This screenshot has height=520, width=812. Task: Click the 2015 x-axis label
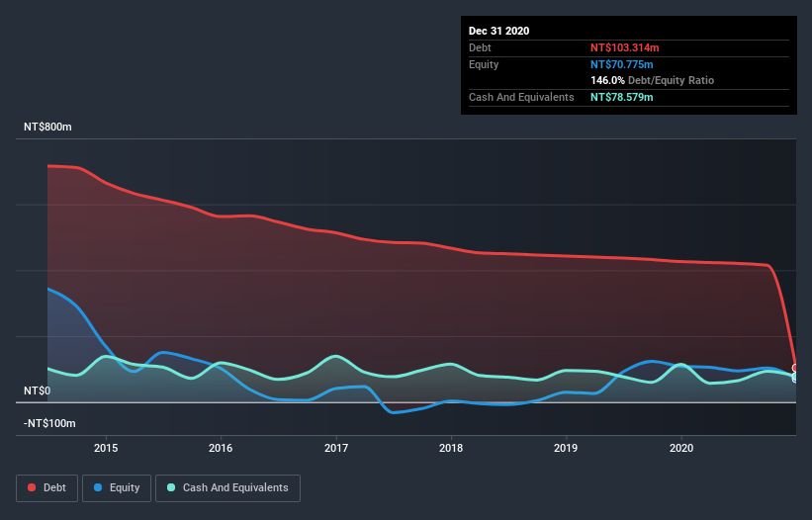[x=106, y=448]
